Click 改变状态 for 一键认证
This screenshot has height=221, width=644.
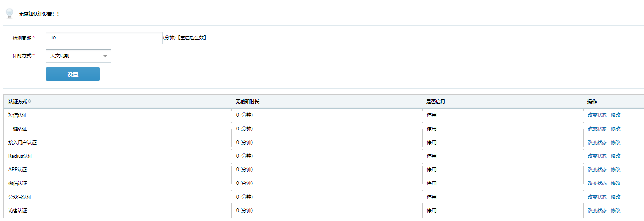click(597, 129)
